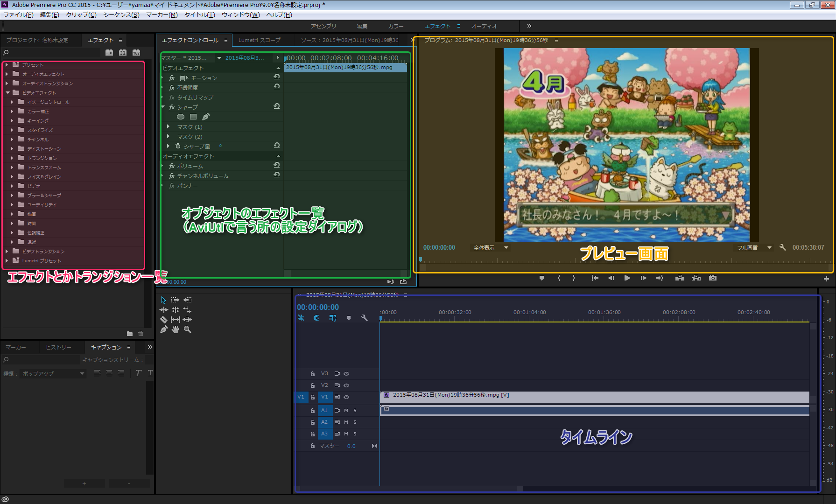Create ellipse mask for Sharpen effect
The image size is (836, 504).
[x=181, y=117]
